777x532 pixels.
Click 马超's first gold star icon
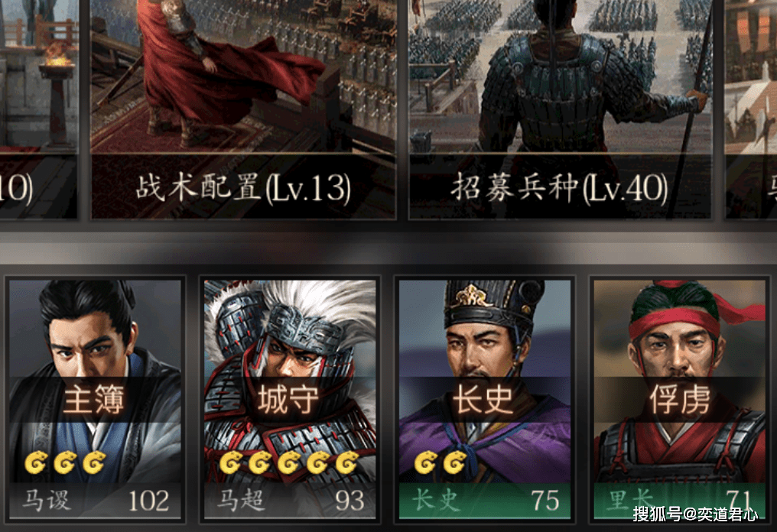[x=230, y=463]
